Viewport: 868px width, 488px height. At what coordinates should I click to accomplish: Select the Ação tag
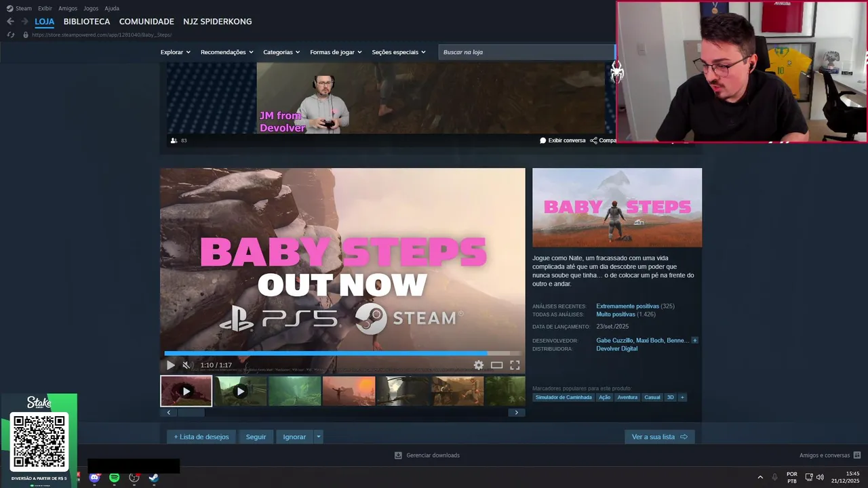coord(604,397)
